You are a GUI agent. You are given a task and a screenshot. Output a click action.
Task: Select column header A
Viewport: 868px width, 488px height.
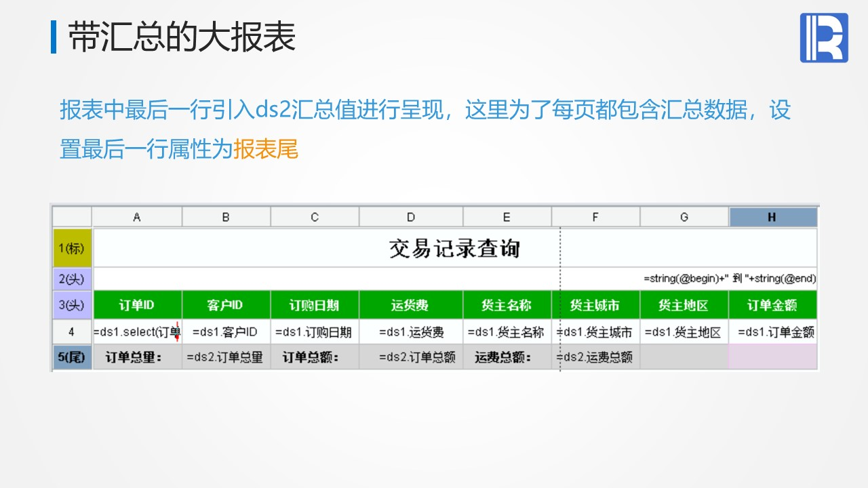(137, 217)
